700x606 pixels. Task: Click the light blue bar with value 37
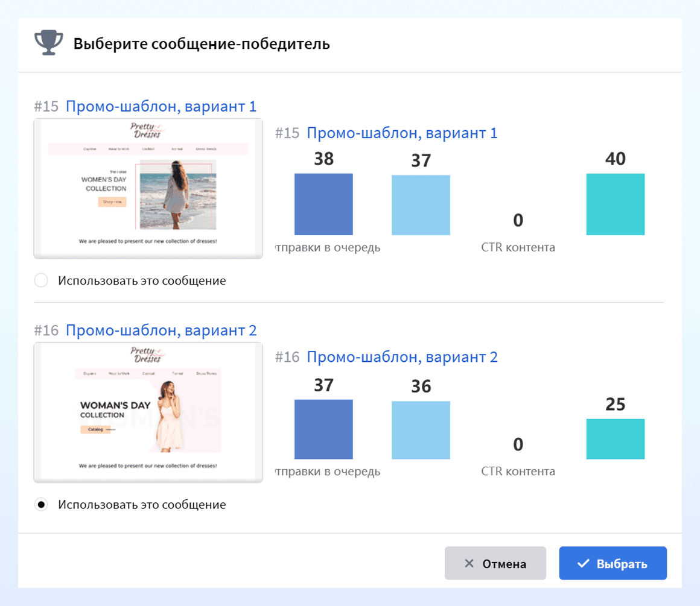[421, 205]
